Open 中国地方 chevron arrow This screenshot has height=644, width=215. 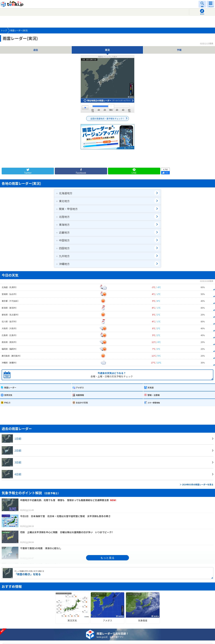pos(157,240)
